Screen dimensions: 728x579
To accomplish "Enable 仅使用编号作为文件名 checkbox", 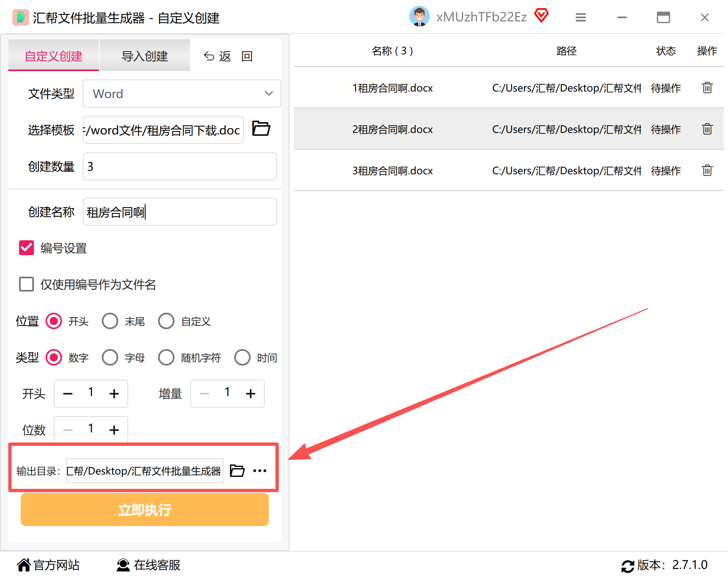I will [x=26, y=285].
